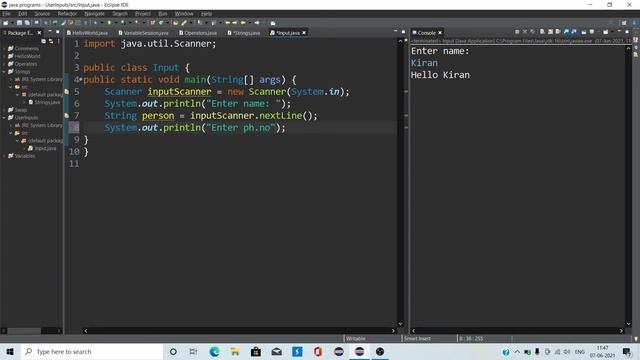Click the warning marker on line 5
640x360 pixels.
[x=67, y=92]
